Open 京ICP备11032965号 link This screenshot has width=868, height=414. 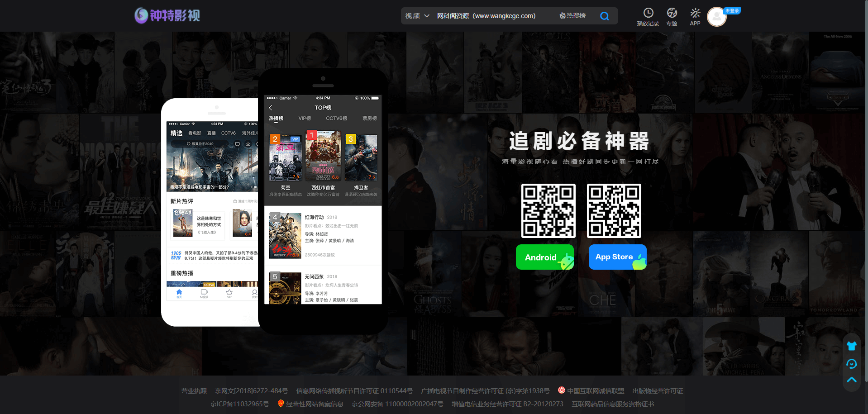240,404
